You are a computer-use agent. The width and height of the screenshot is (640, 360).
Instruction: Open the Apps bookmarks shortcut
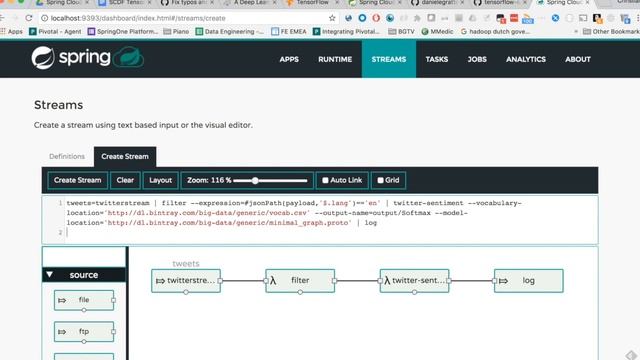point(11,31)
